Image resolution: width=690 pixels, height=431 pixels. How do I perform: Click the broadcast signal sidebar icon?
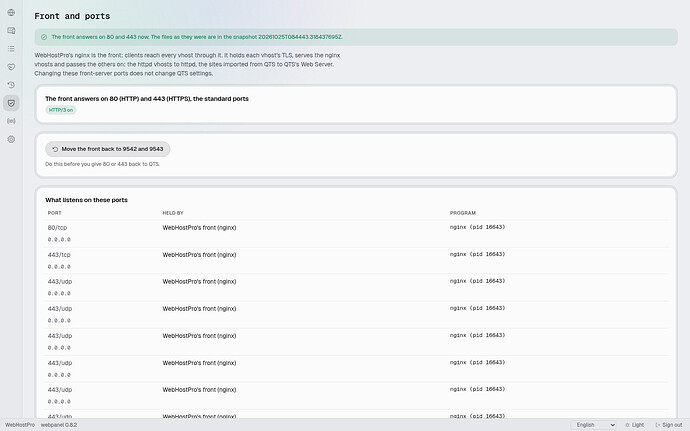click(11, 121)
